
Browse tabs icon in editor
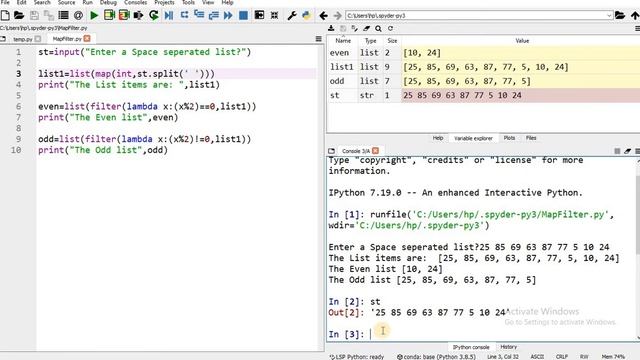3,39
